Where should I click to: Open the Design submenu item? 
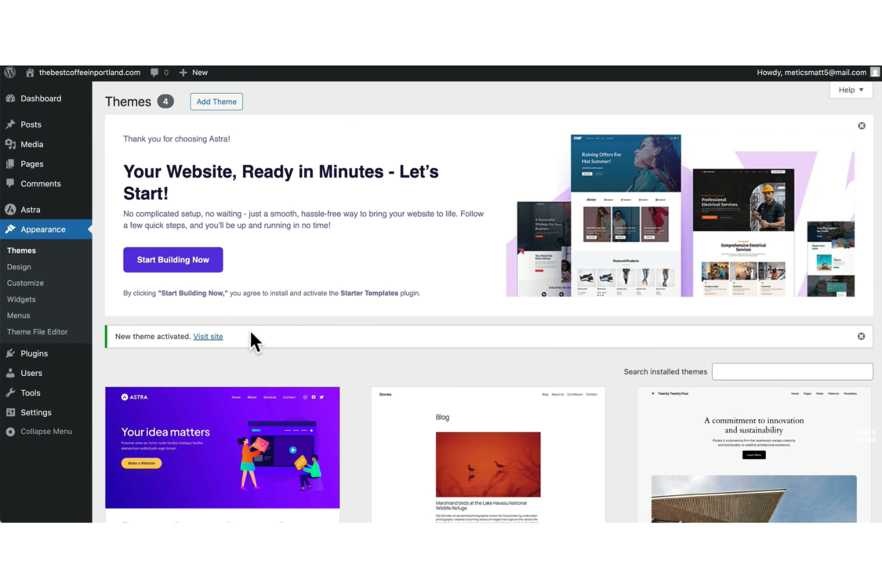[x=19, y=266]
